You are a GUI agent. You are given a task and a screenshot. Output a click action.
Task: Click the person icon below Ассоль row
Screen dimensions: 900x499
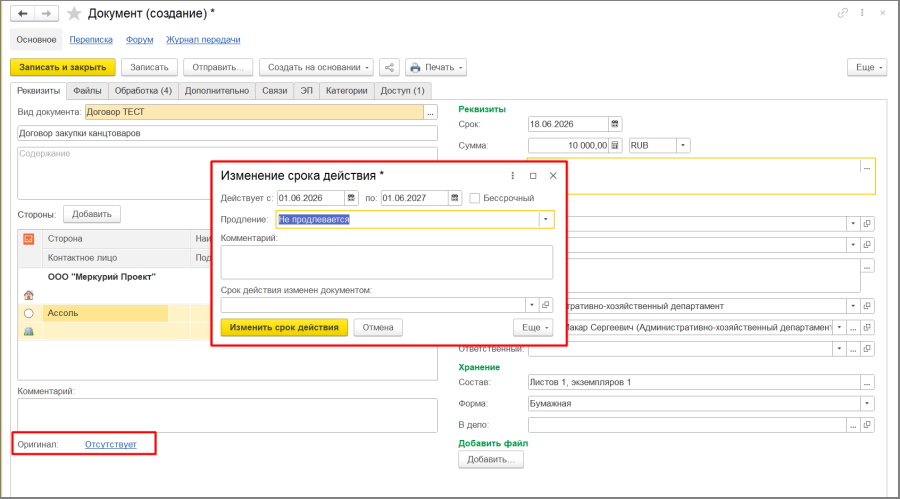pyautogui.click(x=29, y=331)
